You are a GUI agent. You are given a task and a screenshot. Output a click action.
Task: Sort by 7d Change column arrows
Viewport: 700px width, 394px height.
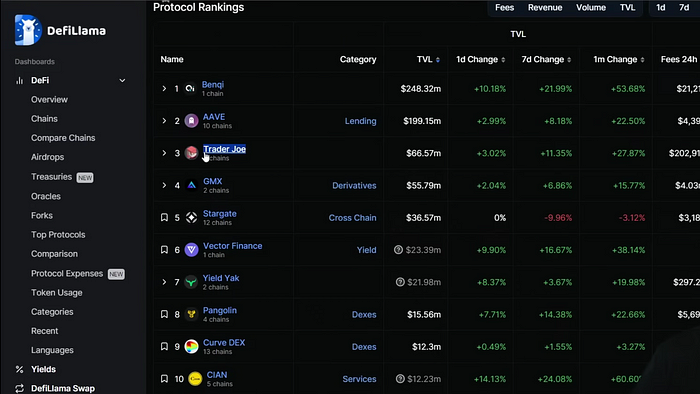click(569, 60)
